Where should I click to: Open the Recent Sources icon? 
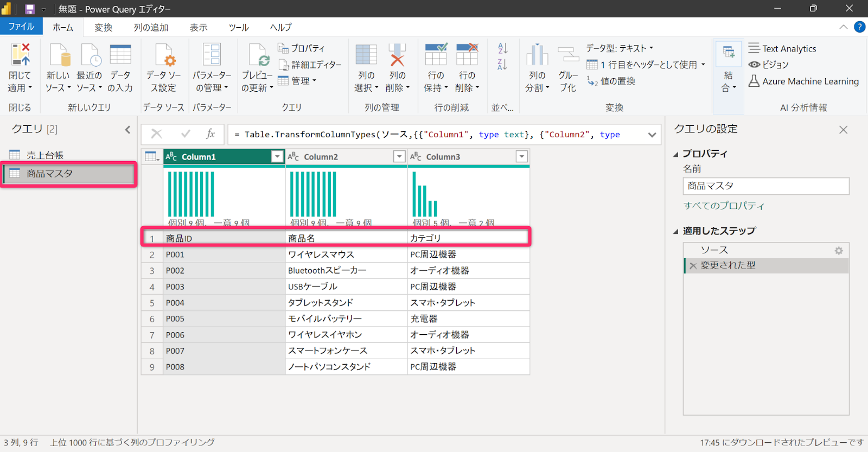[91, 55]
